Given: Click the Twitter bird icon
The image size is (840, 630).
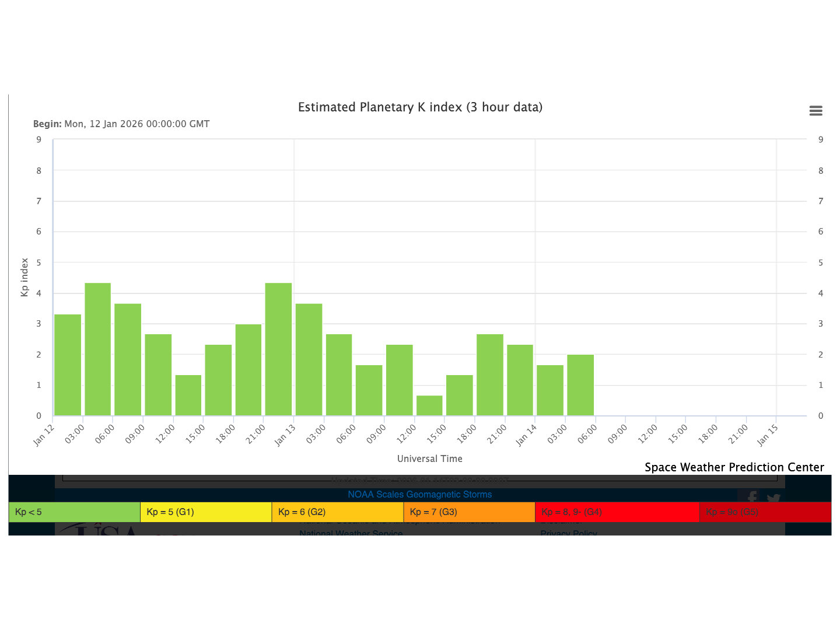Looking at the screenshot, I should (773, 498).
